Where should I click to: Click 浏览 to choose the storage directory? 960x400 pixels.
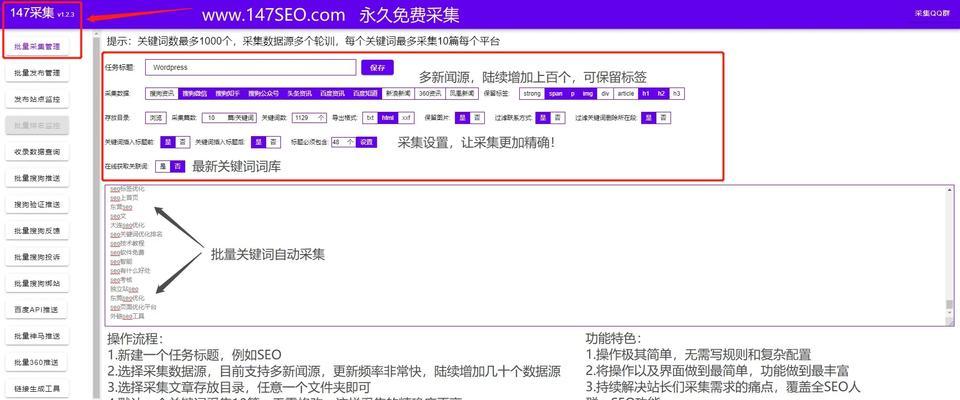coord(155,117)
